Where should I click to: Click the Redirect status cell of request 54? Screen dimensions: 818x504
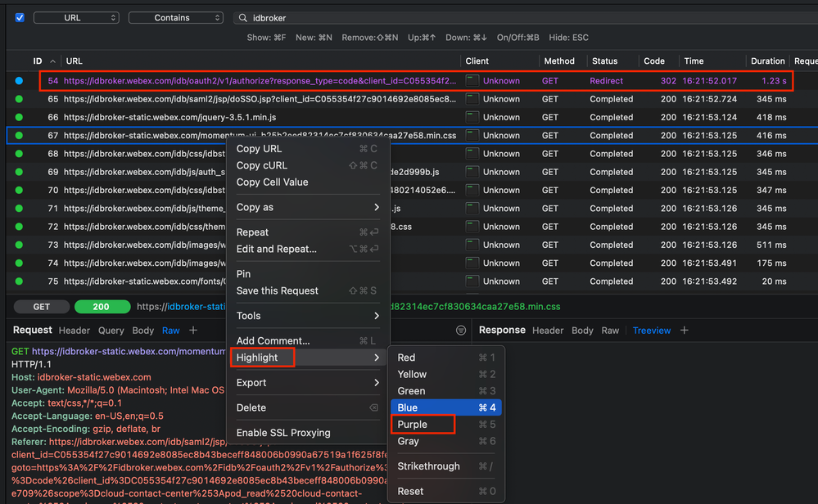pyautogui.click(x=606, y=81)
